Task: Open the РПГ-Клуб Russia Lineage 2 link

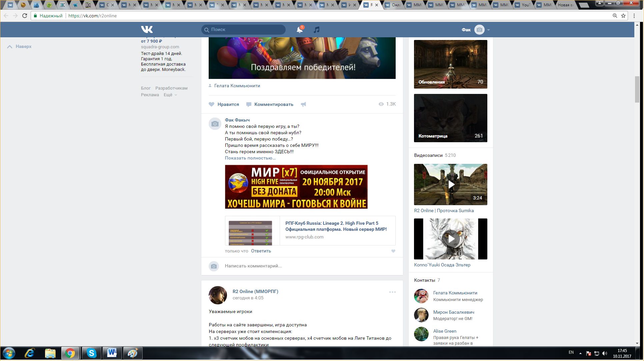Action: (336, 226)
